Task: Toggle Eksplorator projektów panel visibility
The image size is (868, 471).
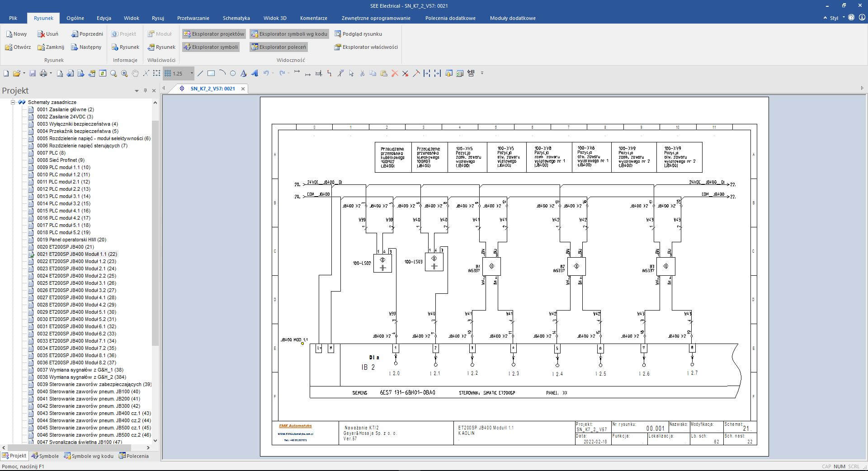Action: coord(214,34)
